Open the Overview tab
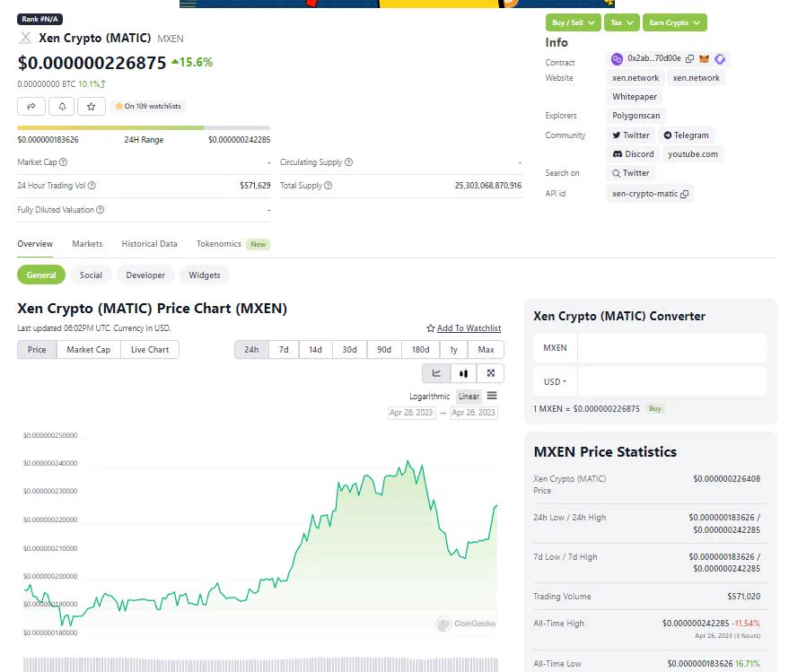 [x=35, y=244]
